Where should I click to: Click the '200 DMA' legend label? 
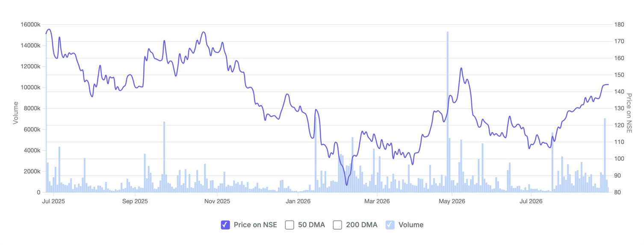pyautogui.click(x=361, y=225)
